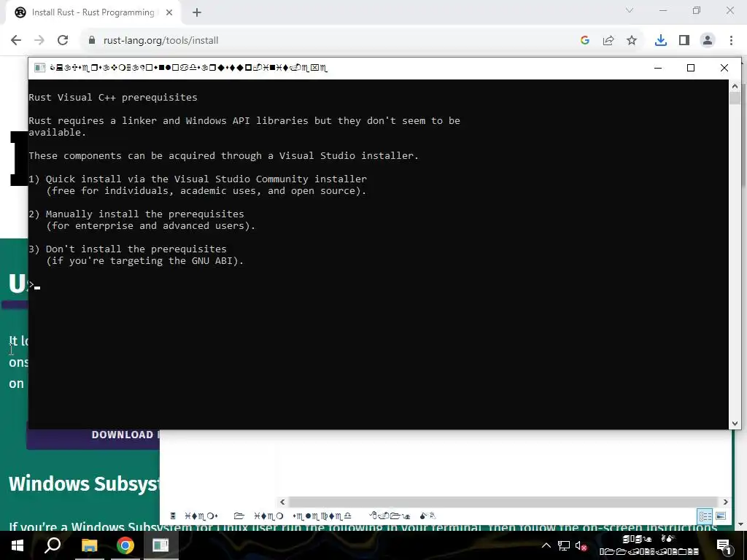Click the right arrow of the Explorer horizontal scrollbar
Screen dimensions: 747x560
(726, 502)
